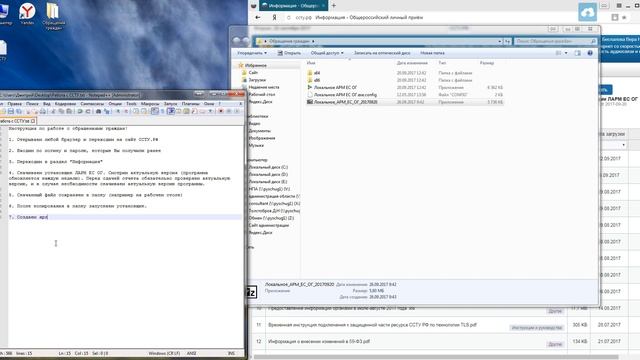The height and width of the screenshot is (360, 640).
Task: Select Локальный диск (C:) in Explorer sidebar
Action: coord(268,167)
